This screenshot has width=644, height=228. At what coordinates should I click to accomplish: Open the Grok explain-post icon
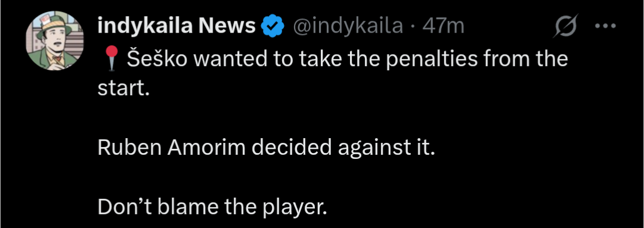567,26
